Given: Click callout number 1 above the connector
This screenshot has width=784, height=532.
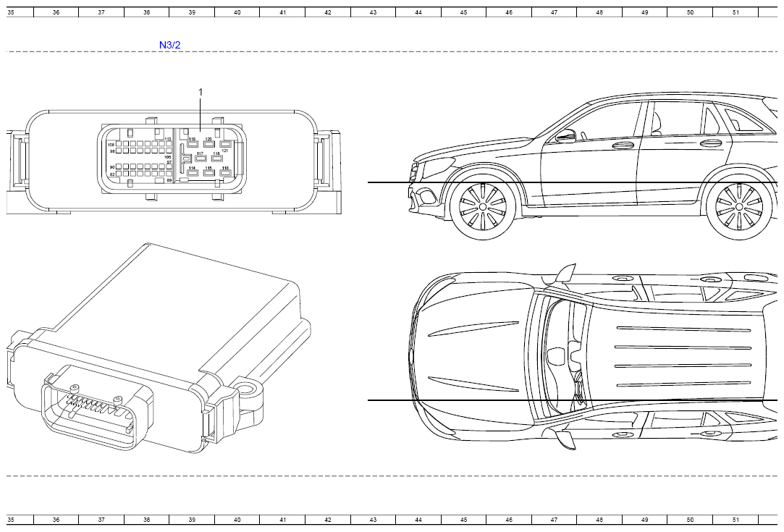Looking at the screenshot, I should click(201, 93).
